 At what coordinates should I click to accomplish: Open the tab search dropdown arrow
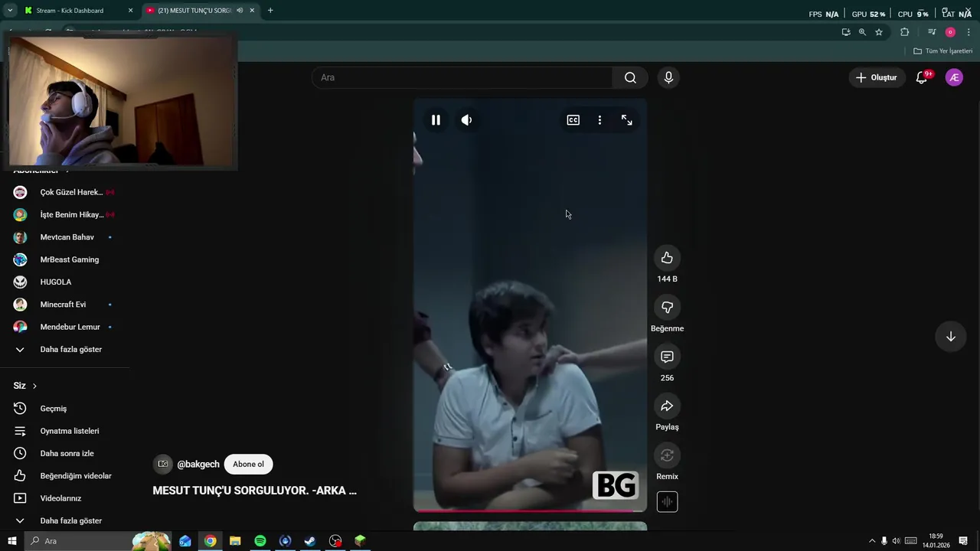pyautogui.click(x=10, y=11)
